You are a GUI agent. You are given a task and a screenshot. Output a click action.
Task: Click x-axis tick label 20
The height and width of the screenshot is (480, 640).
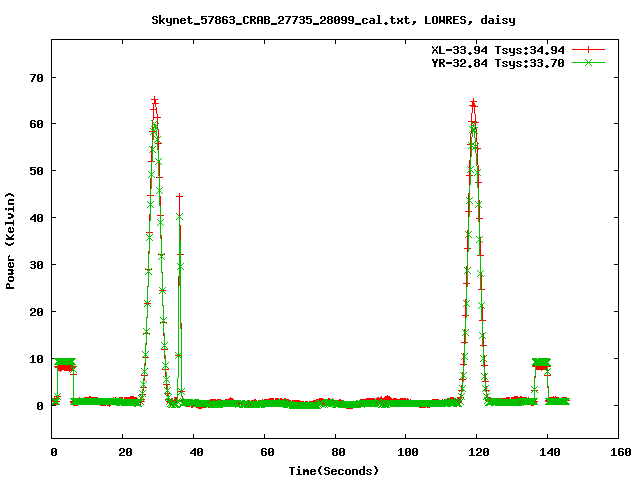125,452
